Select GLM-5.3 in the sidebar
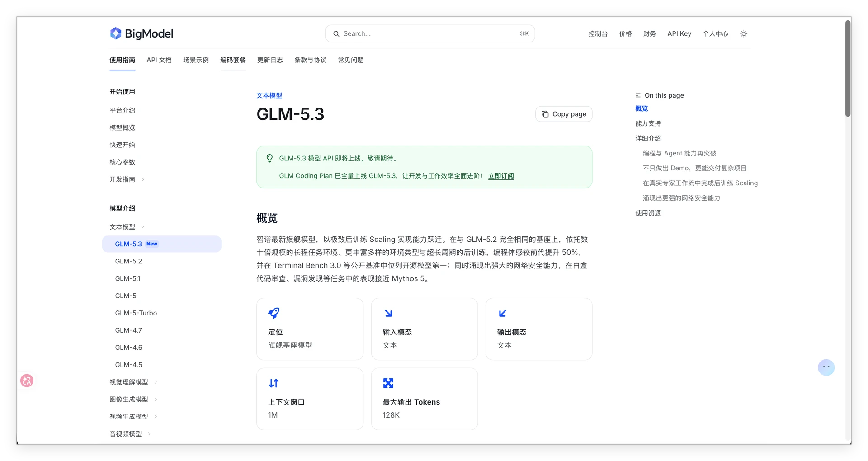Screen dimensions: 868x461 coord(162,244)
